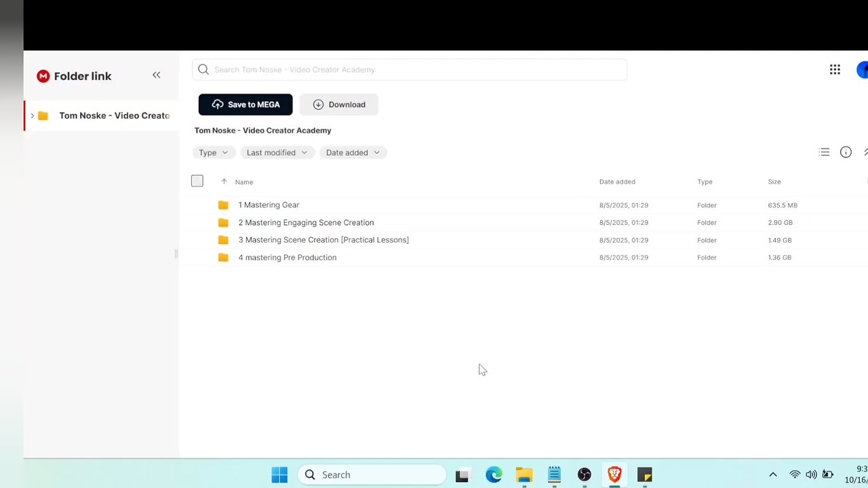Focus the search Tom Noske field

click(x=410, y=70)
